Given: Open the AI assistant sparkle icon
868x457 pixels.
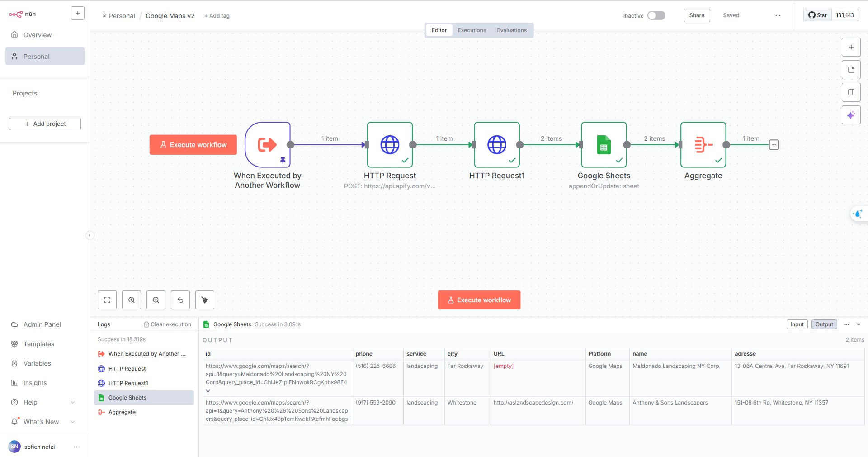Looking at the screenshot, I should pyautogui.click(x=851, y=115).
